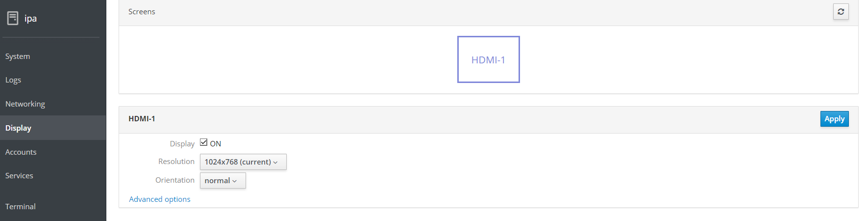Expand the Orientation dropdown
The image size is (868, 221).
223,181
